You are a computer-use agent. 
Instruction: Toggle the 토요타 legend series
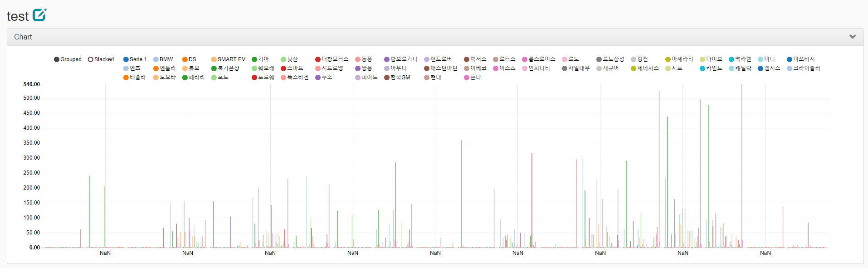(x=165, y=78)
